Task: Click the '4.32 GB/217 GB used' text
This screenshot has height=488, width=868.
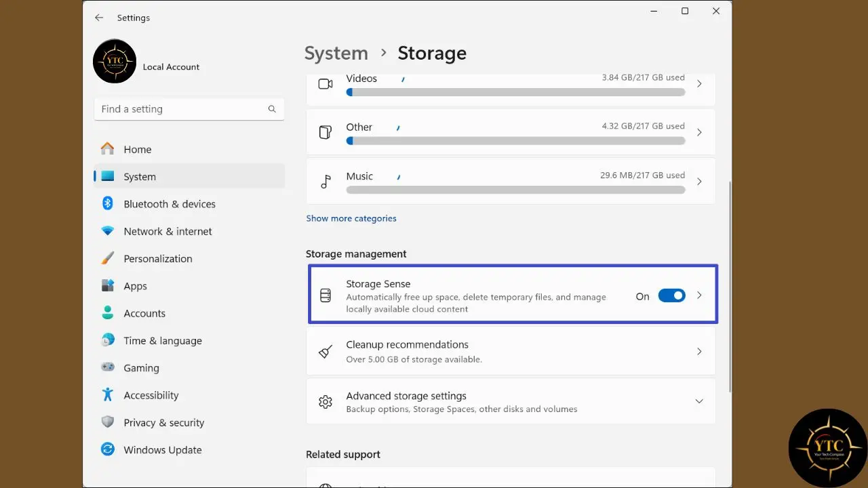Action: tap(644, 126)
